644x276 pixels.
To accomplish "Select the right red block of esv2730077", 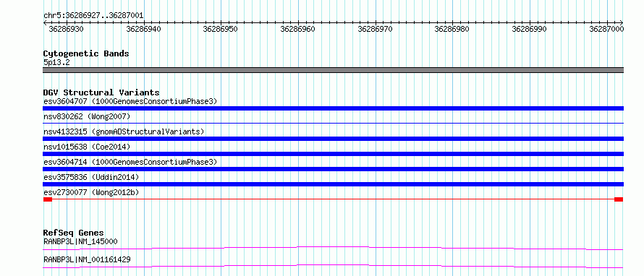I will coord(619,199).
